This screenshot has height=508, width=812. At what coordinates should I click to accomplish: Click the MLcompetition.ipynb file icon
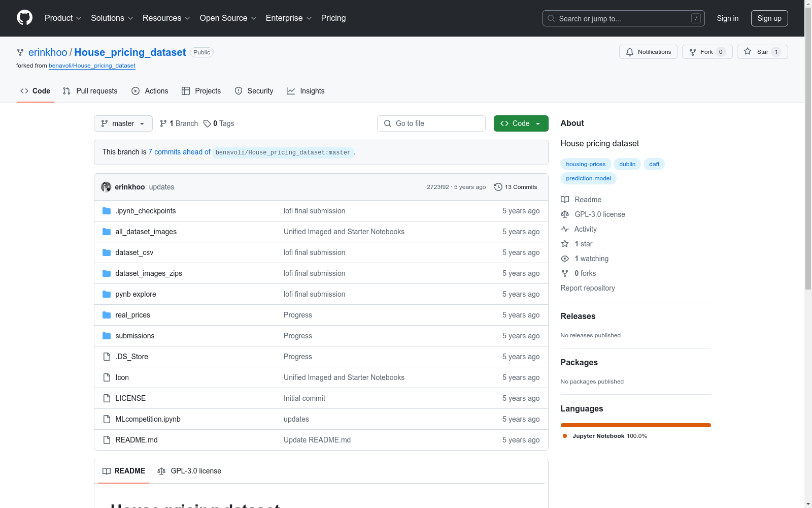pyautogui.click(x=107, y=419)
